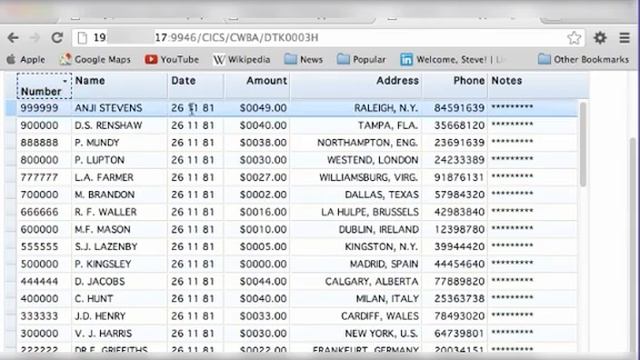
Task: Click the name P. KINGSLEY
Action: 103,264
